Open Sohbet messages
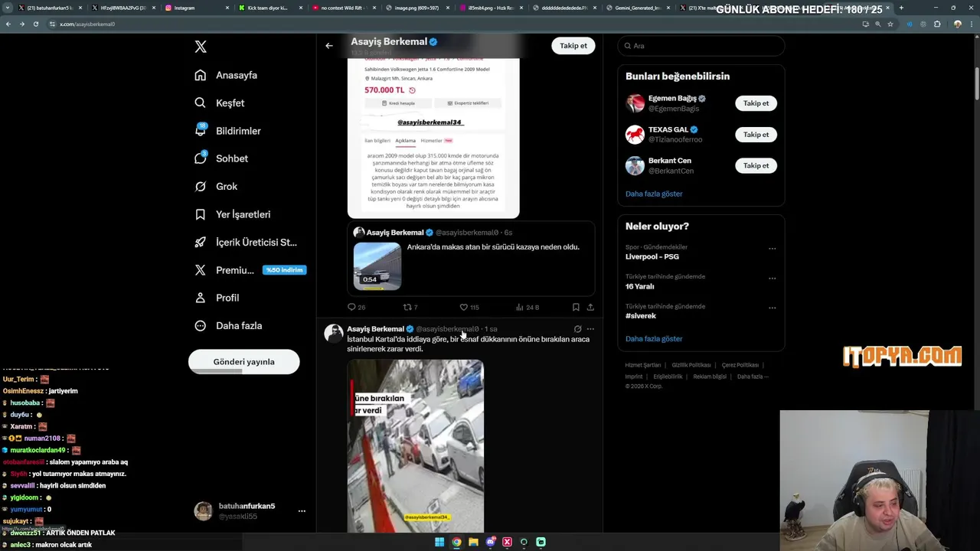The width and height of the screenshot is (980, 551). point(221,158)
